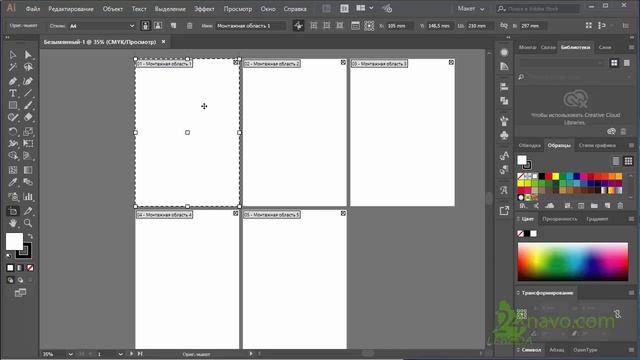This screenshot has width=640, height=360.
Task: Open the Редактирование menu
Action: (71, 9)
